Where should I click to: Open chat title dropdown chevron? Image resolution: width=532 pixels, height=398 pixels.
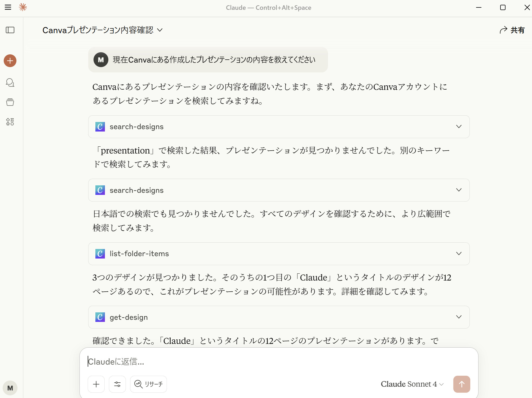pyautogui.click(x=160, y=30)
